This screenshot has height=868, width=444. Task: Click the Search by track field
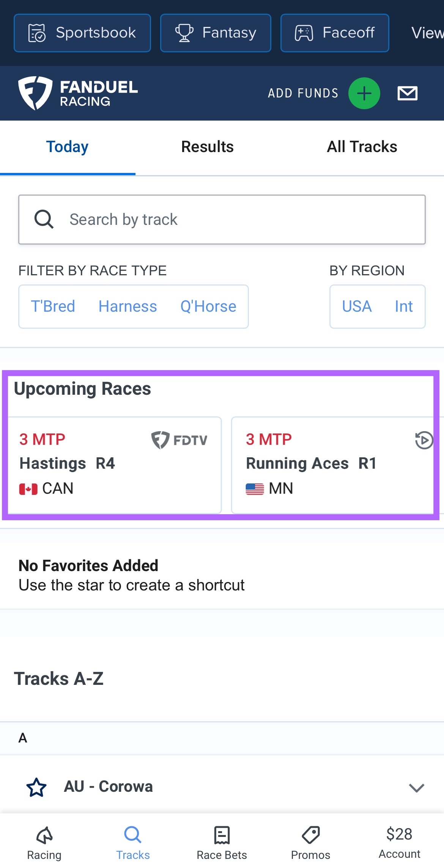click(x=222, y=220)
